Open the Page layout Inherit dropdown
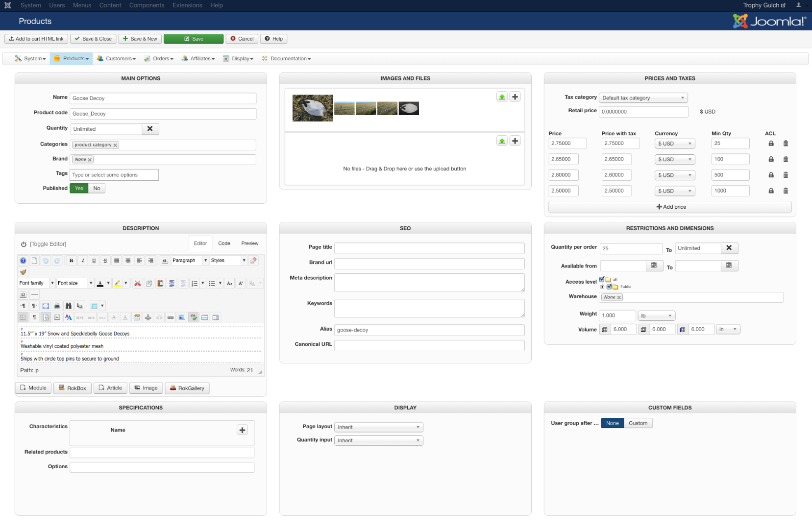Viewport: 812px width, 529px height. pyautogui.click(x=378, y=427)
